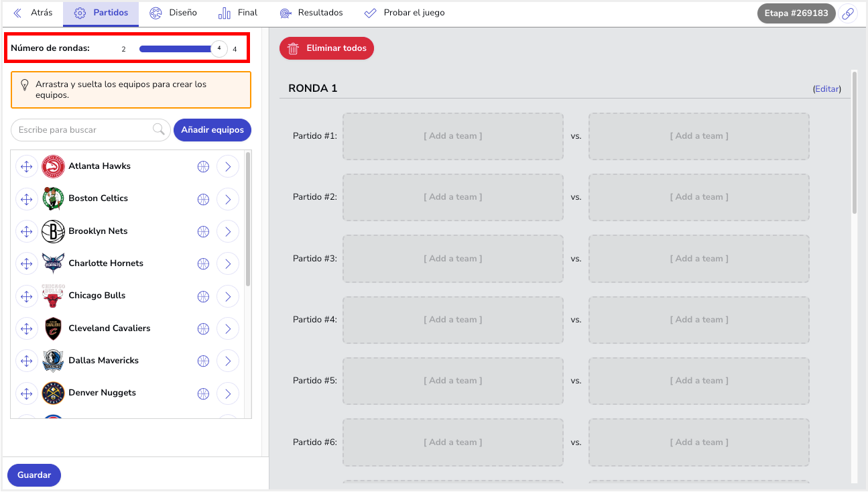Expand Cleveland Cavaliers with its arrow button
The width and height of the screenshot is (868, 492).
[x=228, y=328]
